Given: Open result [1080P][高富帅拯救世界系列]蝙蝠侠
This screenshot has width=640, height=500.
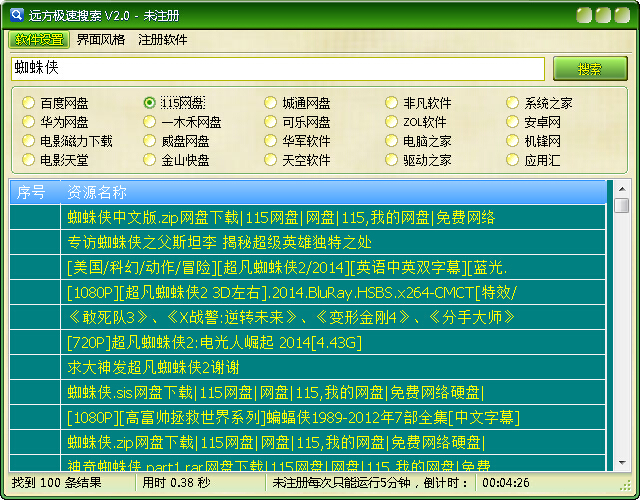Looking at the screenshot, I should click(307, 417).
